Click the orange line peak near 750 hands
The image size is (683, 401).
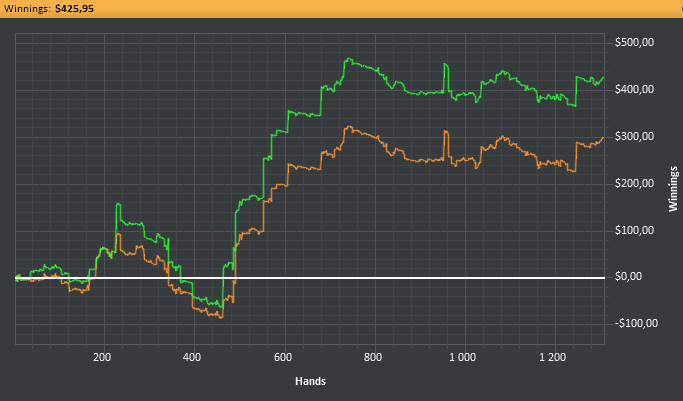pyautogui.click(x=348, y=127)
